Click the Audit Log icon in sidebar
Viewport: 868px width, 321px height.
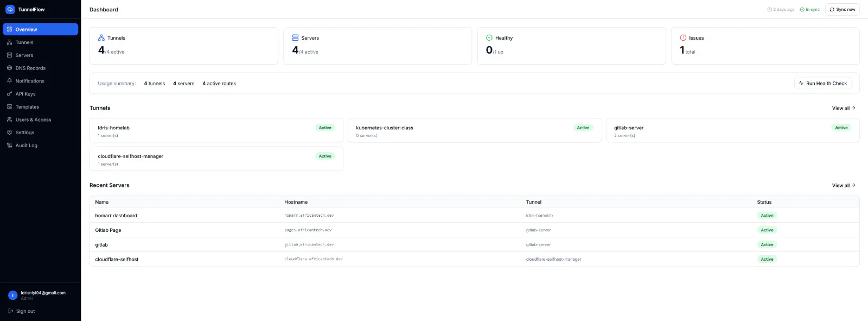[x=9, y=146]
